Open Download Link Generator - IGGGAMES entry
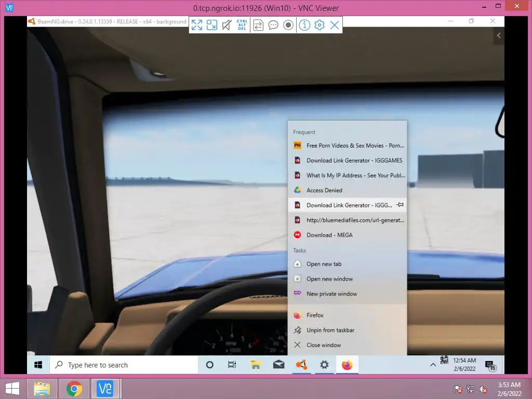532x399 pixels. click(x=347, y=161)
